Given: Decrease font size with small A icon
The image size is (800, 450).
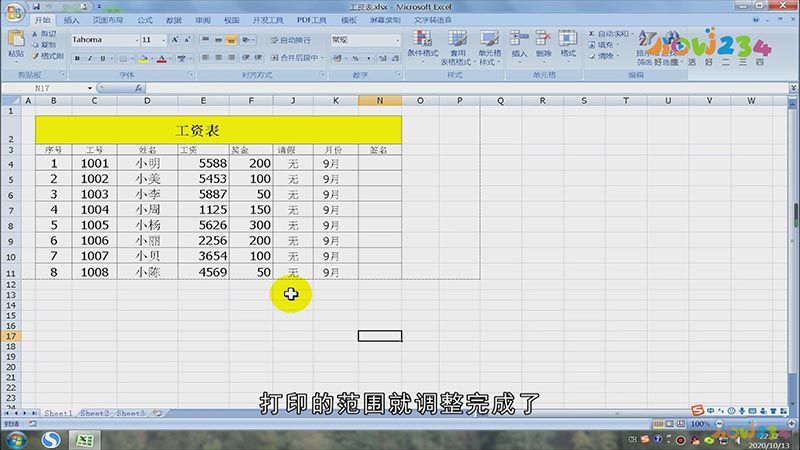Looking at the screenshot, I should pyautogui.click(x=187, y=40).
